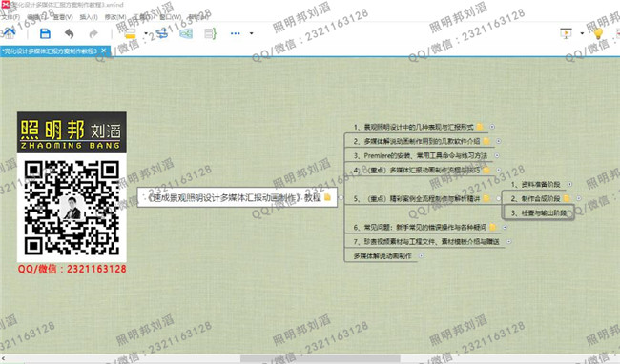Undo the last action
This screenshot has height=364, width=620.
click(x=70, y=34)
